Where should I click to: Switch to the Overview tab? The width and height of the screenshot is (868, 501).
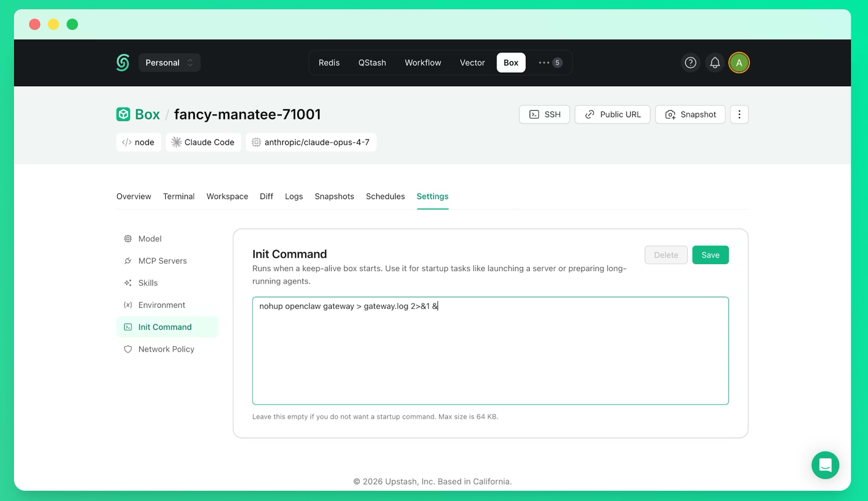pos(133,196)
